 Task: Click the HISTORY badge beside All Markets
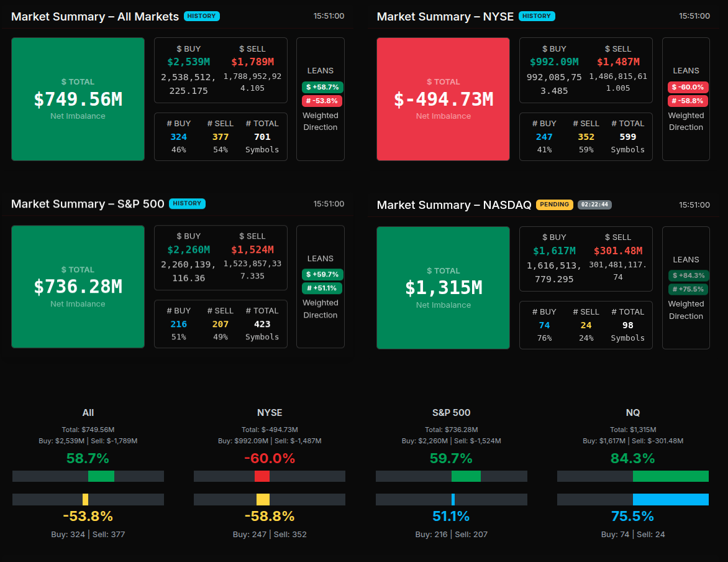click(202, 16)
